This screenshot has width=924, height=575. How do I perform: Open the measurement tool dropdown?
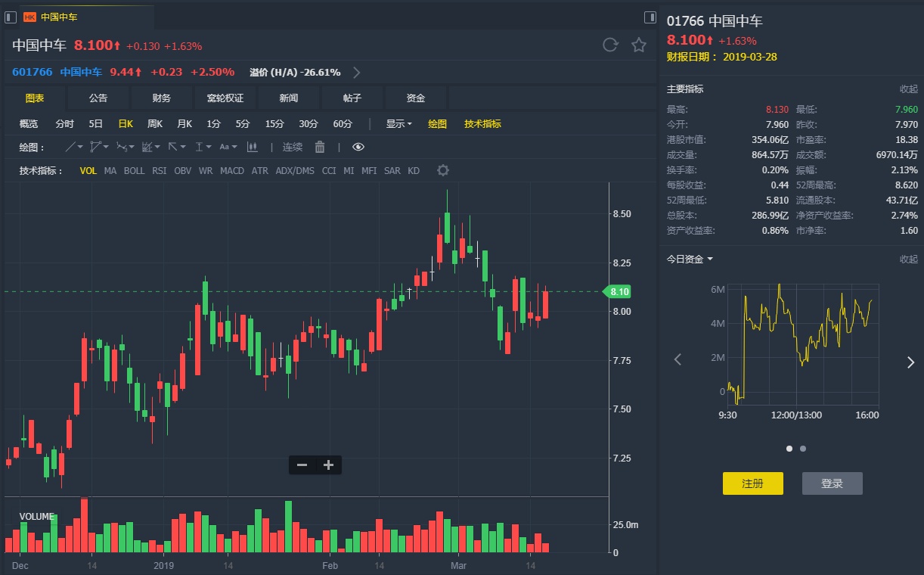click(x=203, y=147)
